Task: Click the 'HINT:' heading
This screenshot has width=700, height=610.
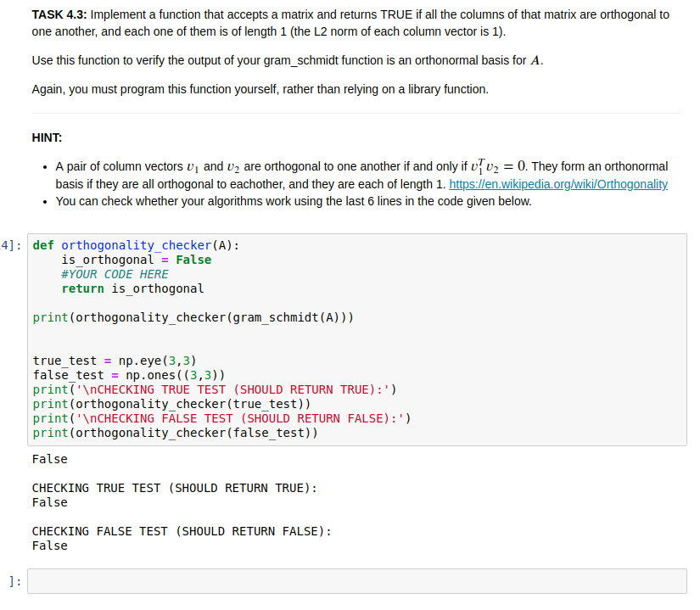Action: (x=47, y=137)
